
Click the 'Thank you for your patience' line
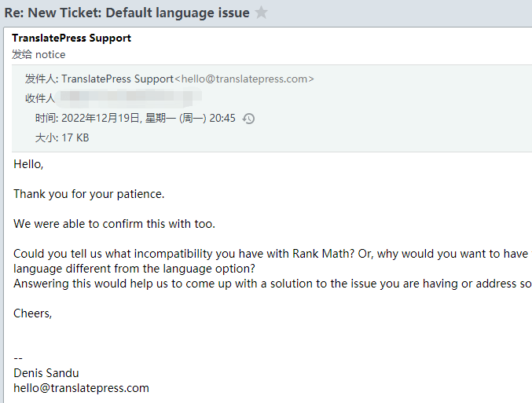coord(89,193)
